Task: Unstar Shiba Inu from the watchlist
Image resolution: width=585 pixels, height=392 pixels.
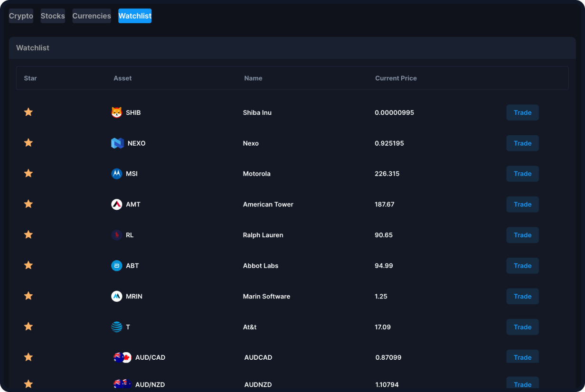Action: pyautogui.click(x=28, y=112)
